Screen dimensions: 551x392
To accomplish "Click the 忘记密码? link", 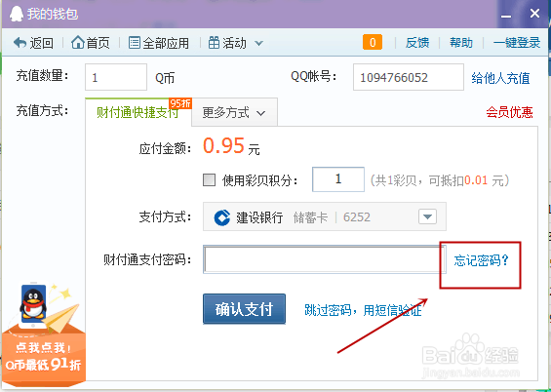I will tap(481, 260).
